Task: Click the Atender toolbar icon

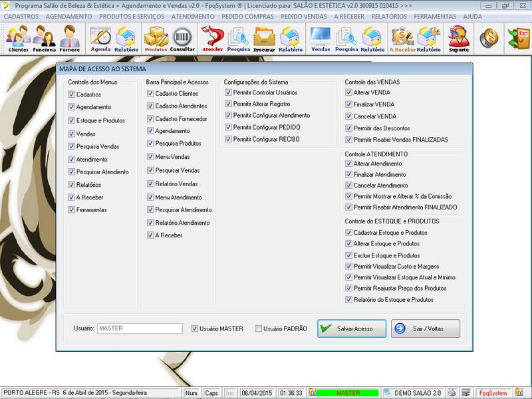Action: [x=213, y=39]
